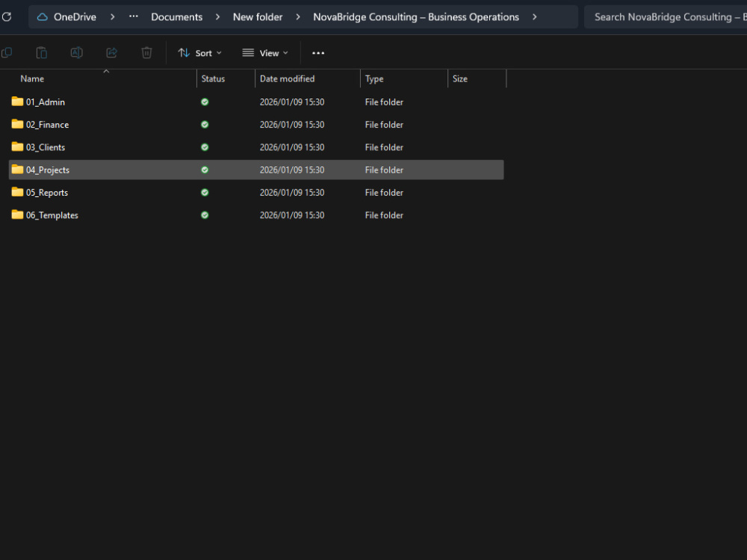Click the 06_Templates folder icon
747x560 pixels.
[x=18, y=215]
